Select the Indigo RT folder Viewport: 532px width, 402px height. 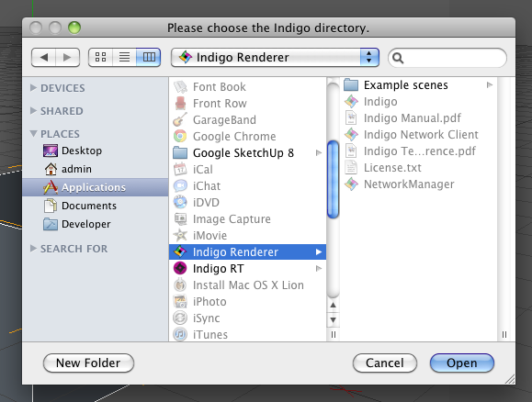pos(247,268)
